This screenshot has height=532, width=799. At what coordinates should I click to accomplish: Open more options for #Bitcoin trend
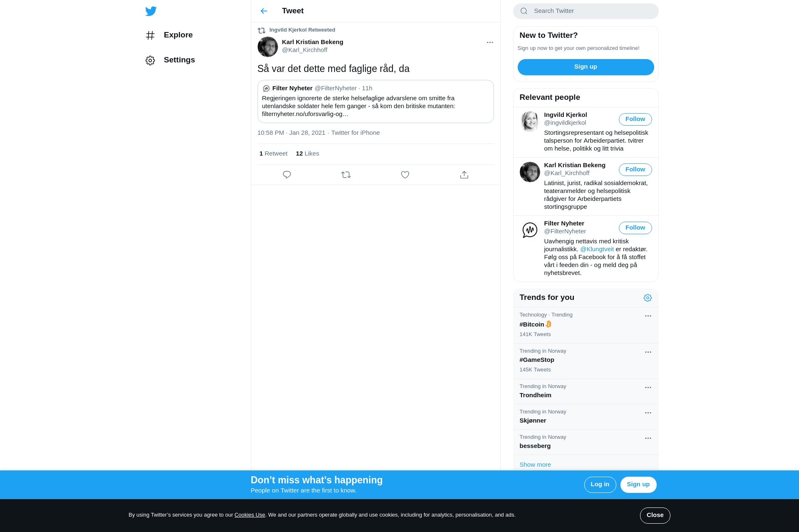coord(648,316)
